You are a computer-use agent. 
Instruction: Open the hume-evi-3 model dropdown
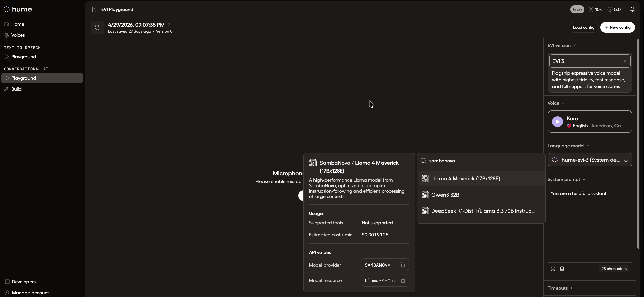point(590,160)
